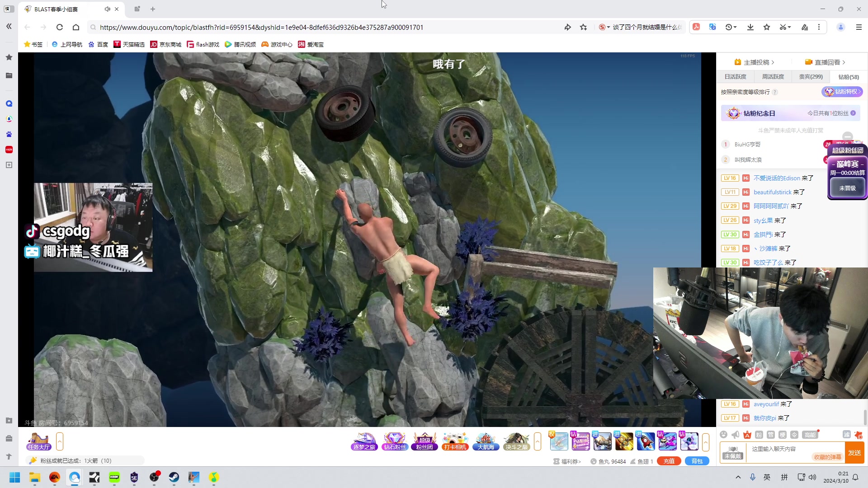Expand the activity icons list up-arrow

point(538,441)
